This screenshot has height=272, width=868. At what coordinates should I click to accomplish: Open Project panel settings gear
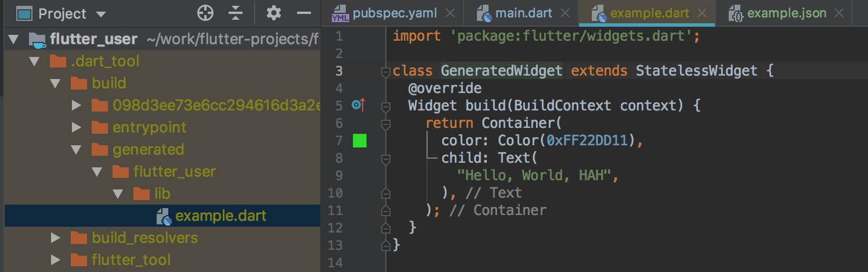coord(273,13)
